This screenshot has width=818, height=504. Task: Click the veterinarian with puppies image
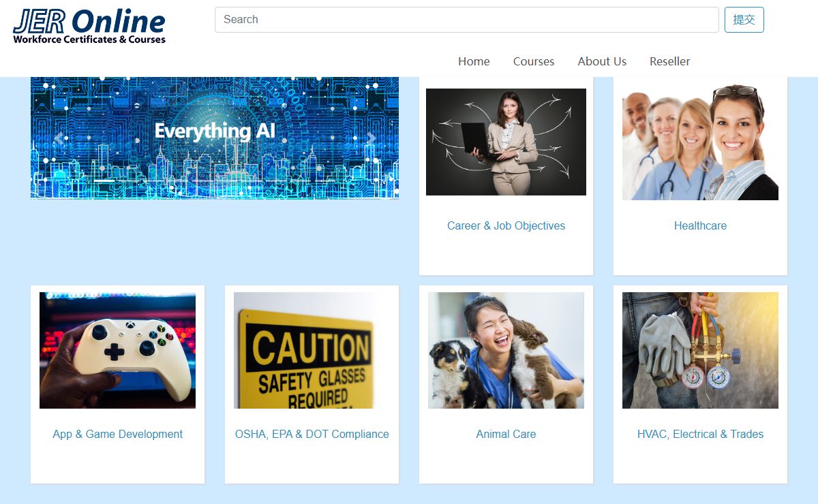click(x=506, y=350)
